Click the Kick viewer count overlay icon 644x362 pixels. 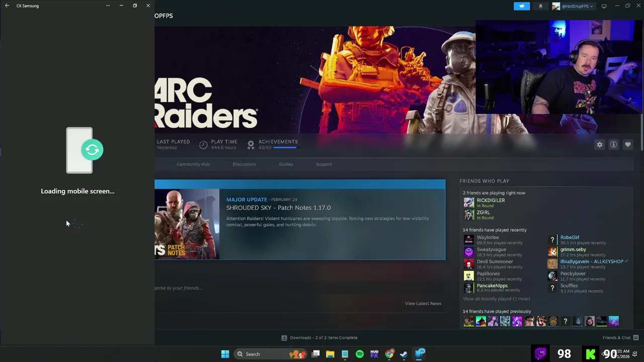pyautogui.click(x=590, y=354)
